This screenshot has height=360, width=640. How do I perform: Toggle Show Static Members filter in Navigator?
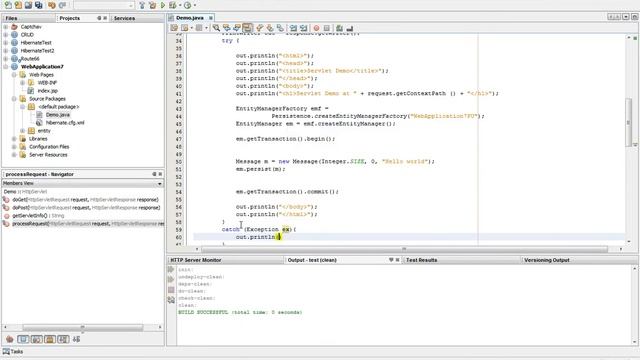click(x=36, y=339)
